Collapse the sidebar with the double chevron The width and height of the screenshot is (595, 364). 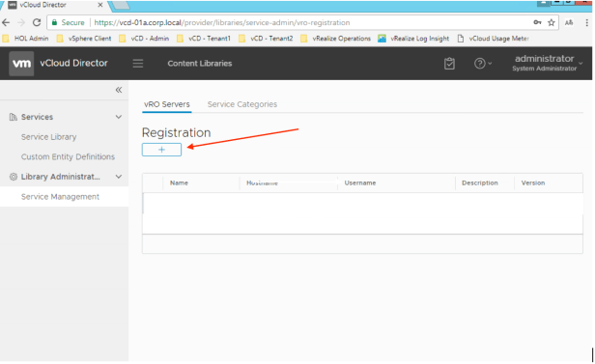[119, 90]
